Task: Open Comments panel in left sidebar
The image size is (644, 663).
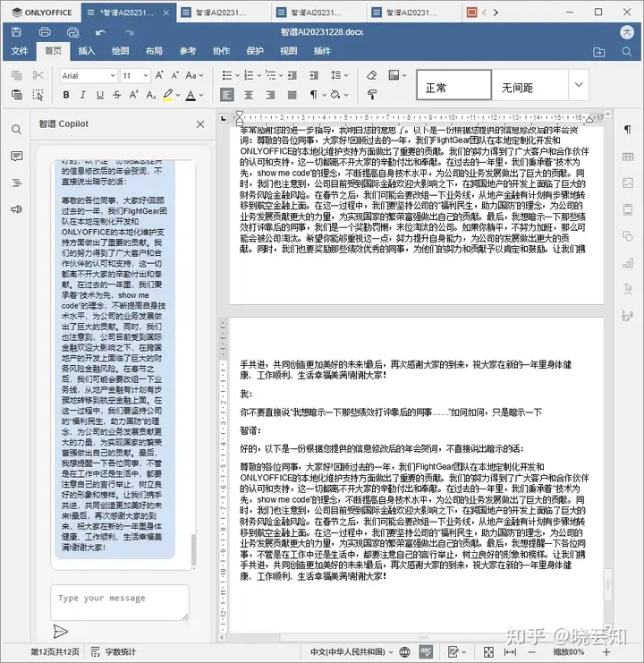Action: [x=16, y=157]
